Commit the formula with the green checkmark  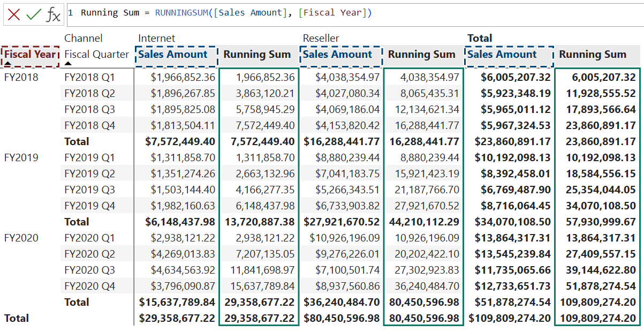[34, 14]
